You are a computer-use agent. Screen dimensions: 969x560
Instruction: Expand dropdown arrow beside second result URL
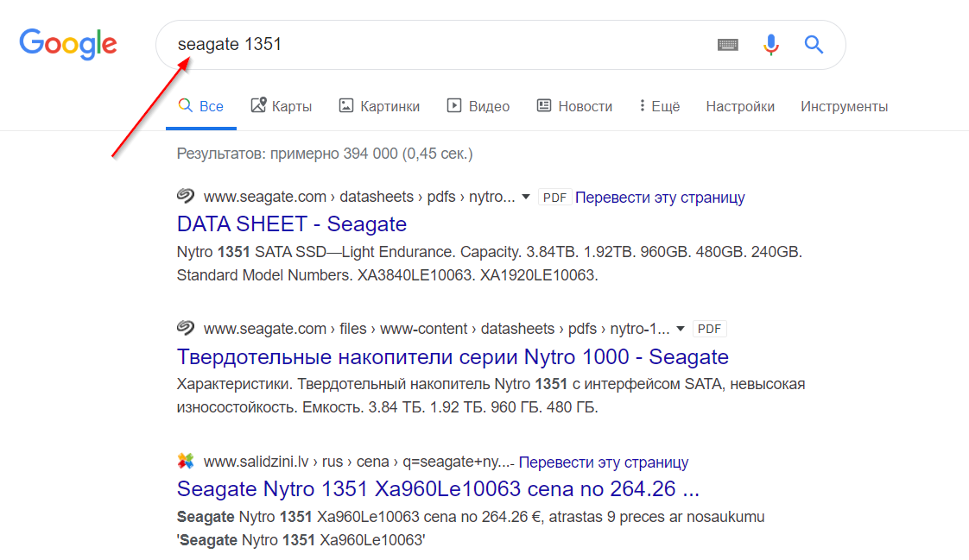coord(680,330)
